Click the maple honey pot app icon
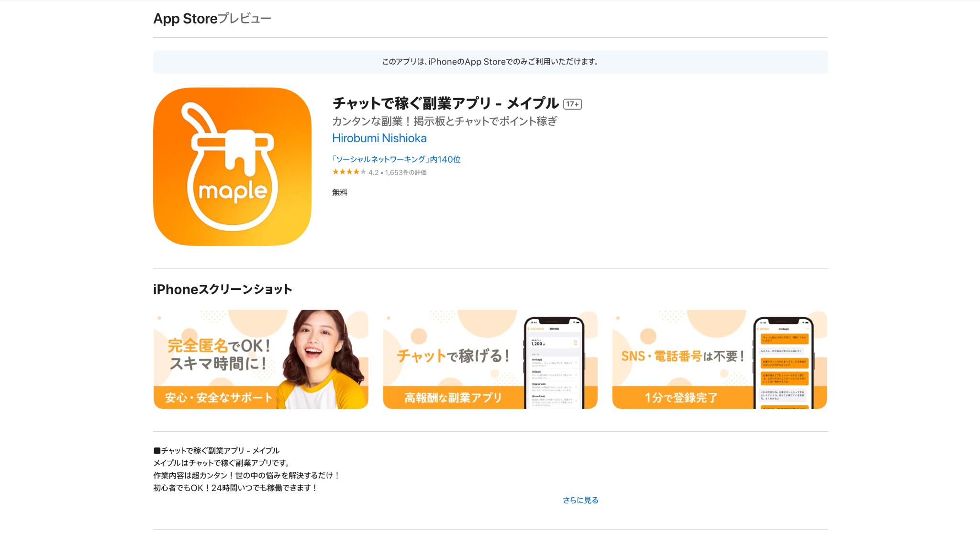980x535 pixels. [232, 167]
